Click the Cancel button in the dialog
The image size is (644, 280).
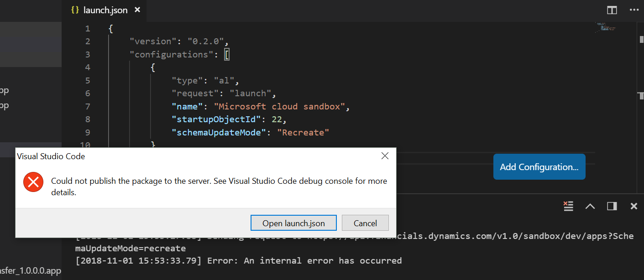point(365,223)
